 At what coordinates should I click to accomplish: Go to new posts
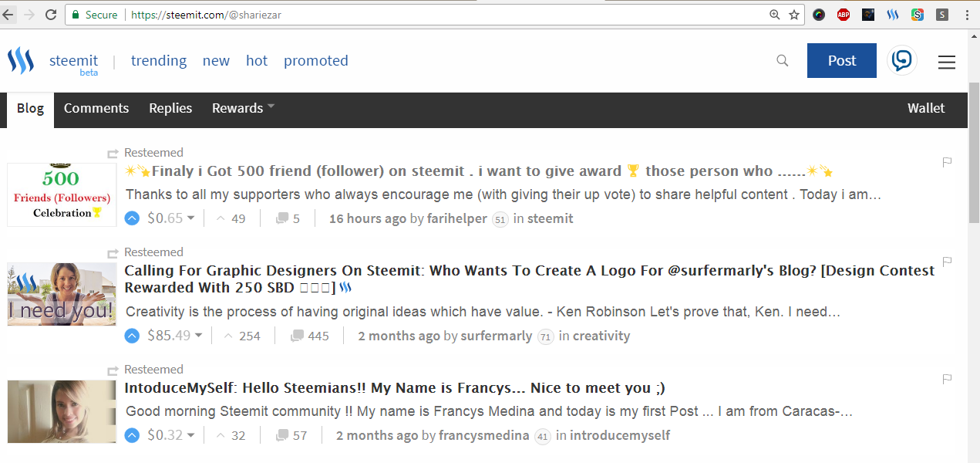(216, 61)
